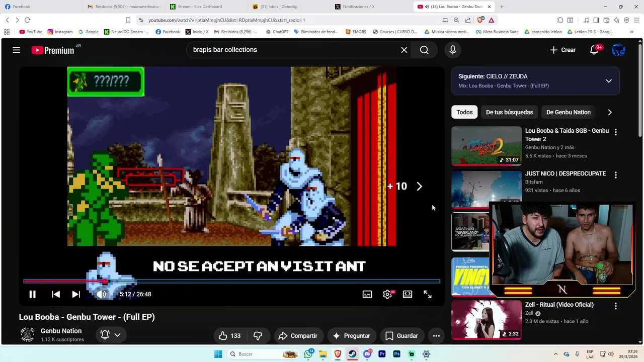Save the video with Guardar
The height and width of the screenshot is (362, 644).
(x=401, y=336)
